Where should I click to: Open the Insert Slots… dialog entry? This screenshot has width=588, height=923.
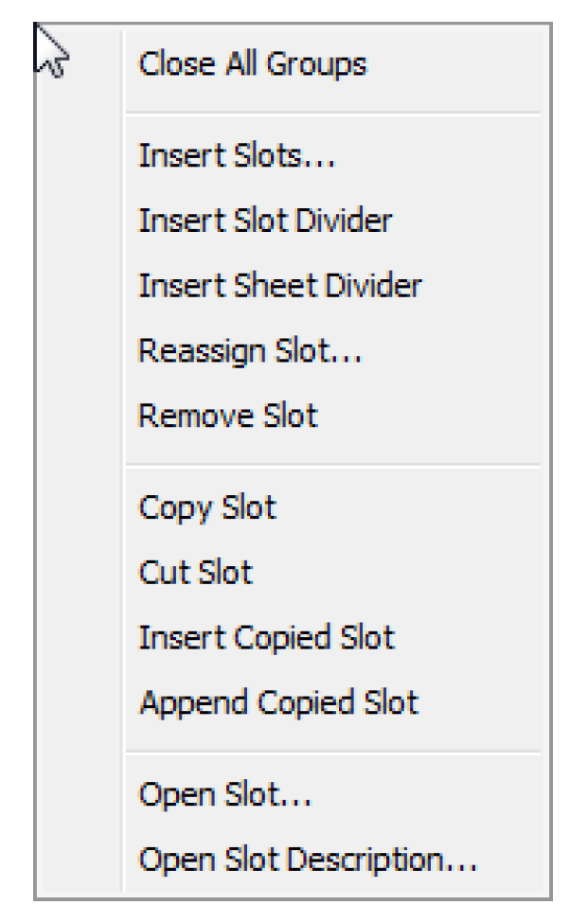coord(293,156)
